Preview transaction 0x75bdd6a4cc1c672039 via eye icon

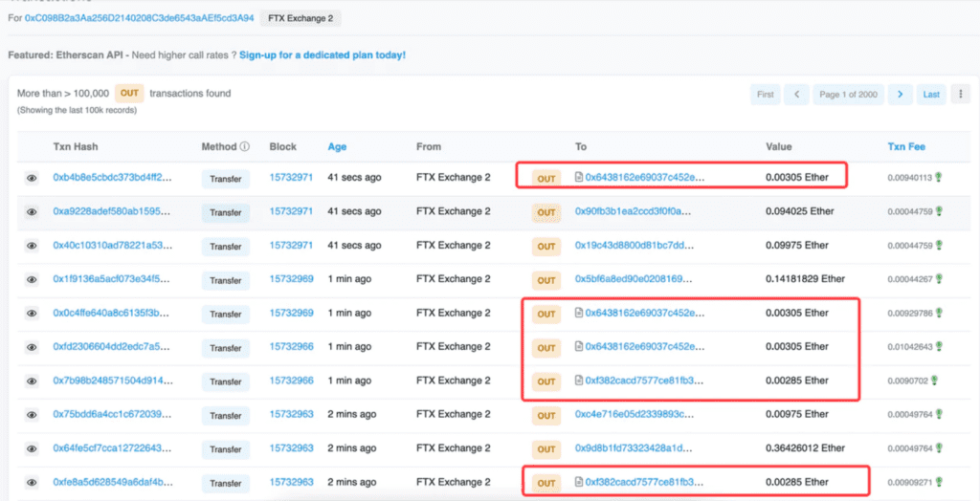point(32,414)
